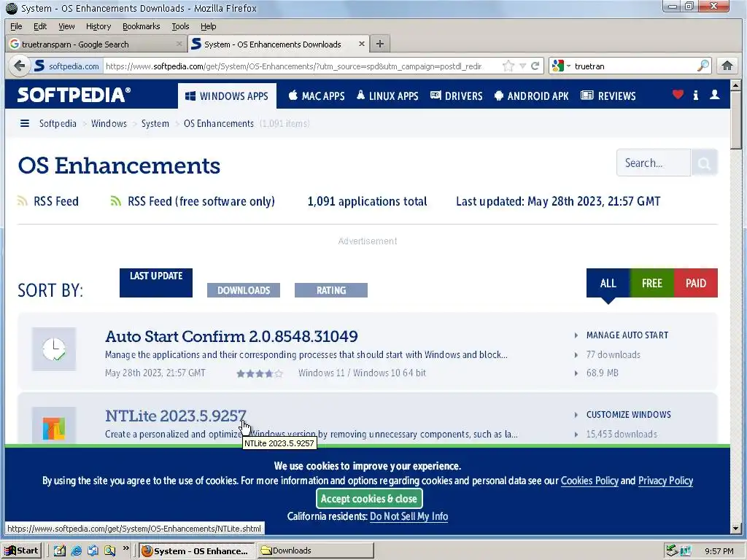
Task: Open the View menu
Action: pos(66,26)
